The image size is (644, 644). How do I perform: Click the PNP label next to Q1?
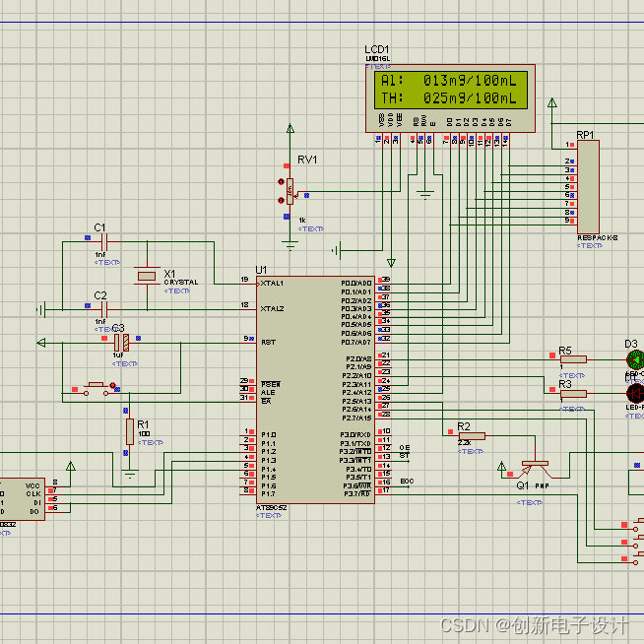tap(543, 486)
